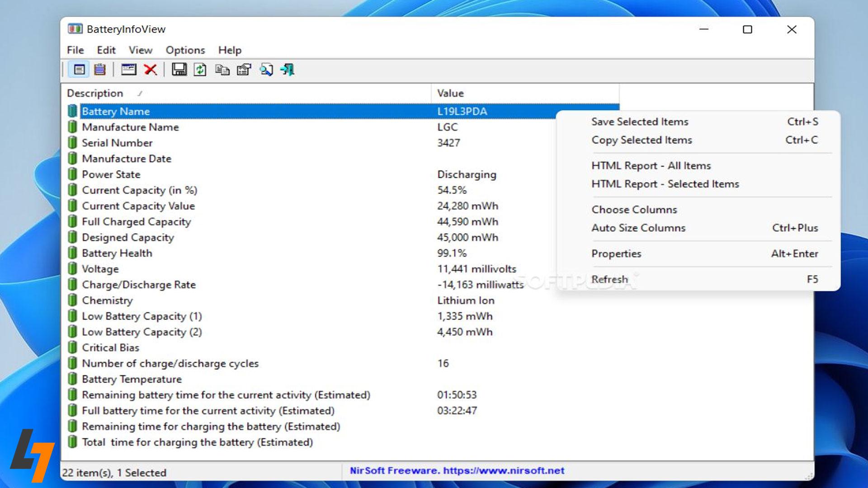Use the Copy Selected Items toolbar icon
Image resolution: width=868 pixels, height=488 pixels.
pyautogui.click(x=222, y=70)
